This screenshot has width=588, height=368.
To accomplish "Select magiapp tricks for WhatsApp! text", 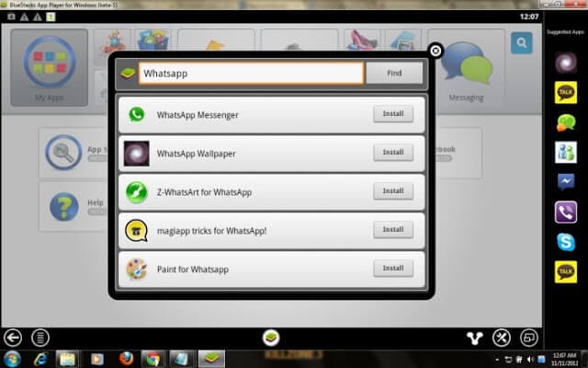I will 212,231.
